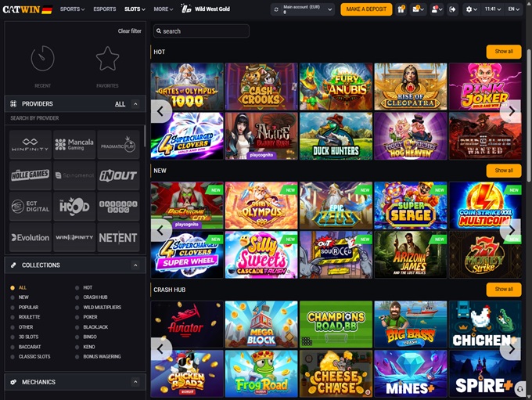Filter by InOut provider
Screen dimensions: 532x400
[x=118, y=175]
